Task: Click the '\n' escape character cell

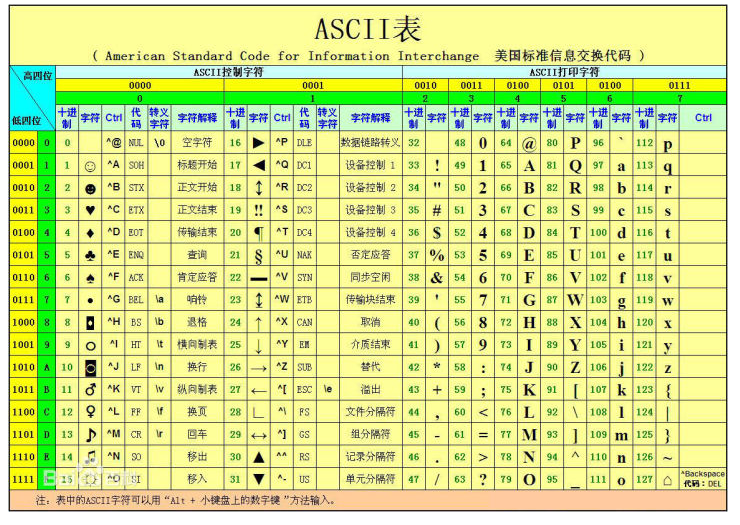Action: tap(160, 367)
